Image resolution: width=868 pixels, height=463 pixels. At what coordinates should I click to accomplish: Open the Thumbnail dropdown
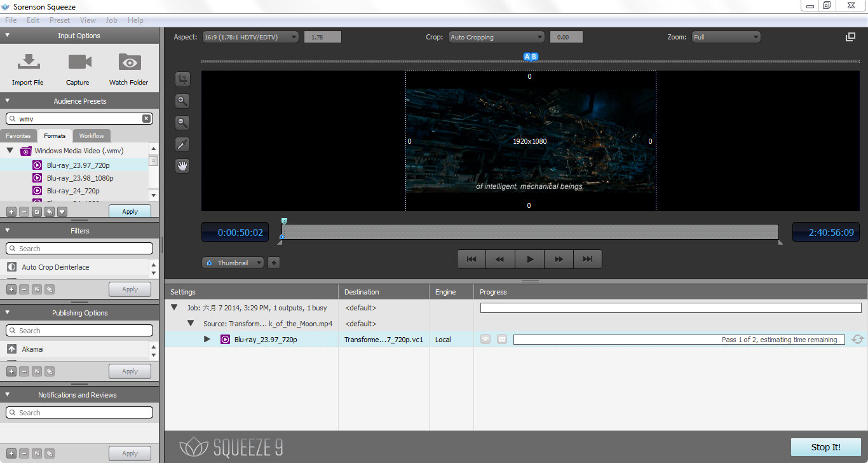pos(233,263)
